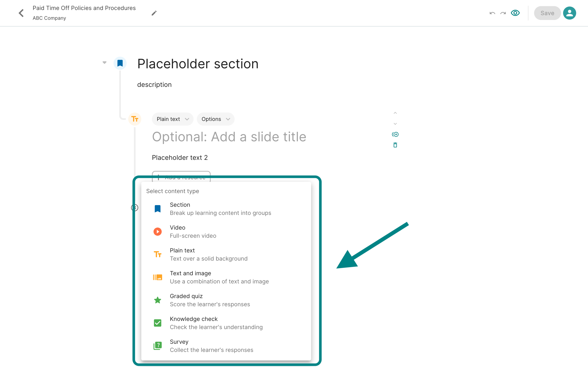The height and width of the screenshot is (367, 588).
Task: Open the Plain text type dropdown
Action: [173, 119]
